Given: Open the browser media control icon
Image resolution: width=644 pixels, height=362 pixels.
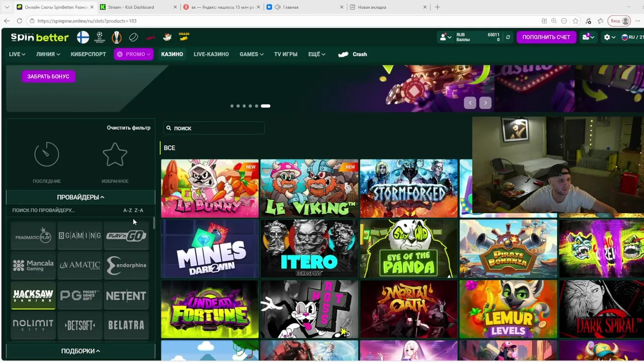Looking at the screenshot, I should click(x=589, y=21).
